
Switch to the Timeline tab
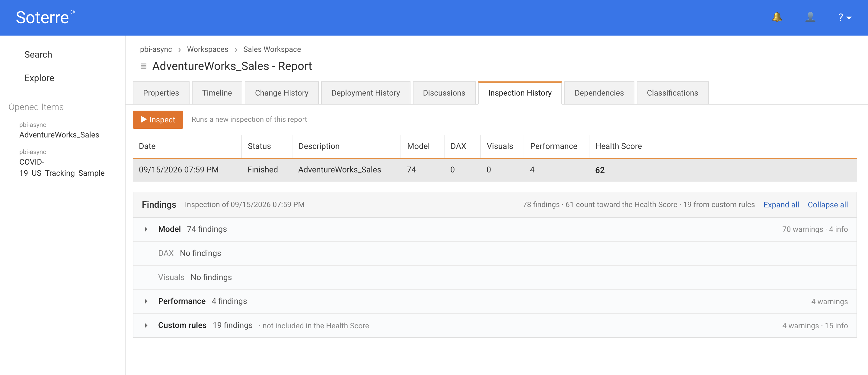point(217,93)
